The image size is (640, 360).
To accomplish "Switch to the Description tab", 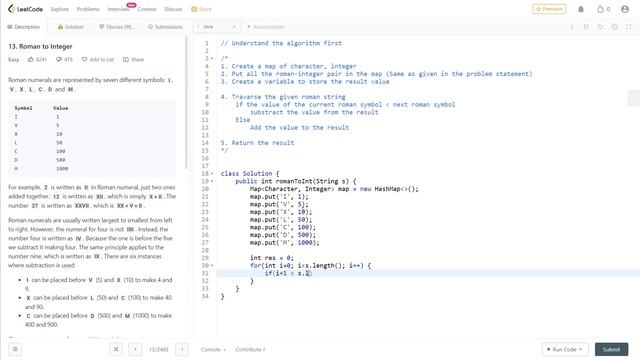I will (x=24, y=27).
